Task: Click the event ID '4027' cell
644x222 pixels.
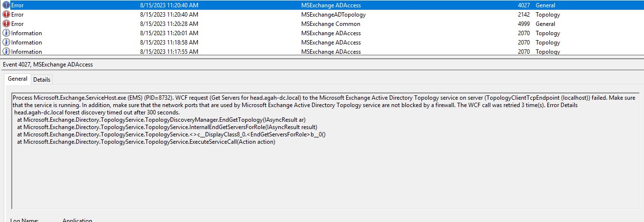Action: pyautogui.click(x=523, y=5)
